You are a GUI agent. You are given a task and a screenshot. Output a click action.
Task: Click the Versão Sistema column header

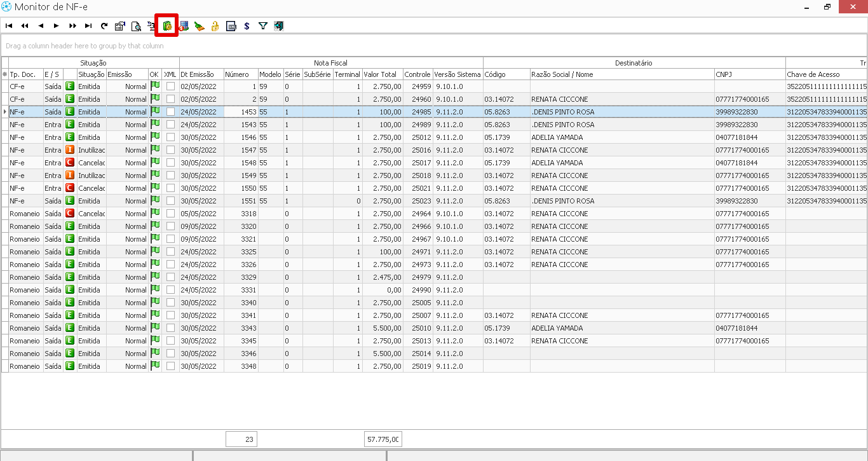point(458,74)
